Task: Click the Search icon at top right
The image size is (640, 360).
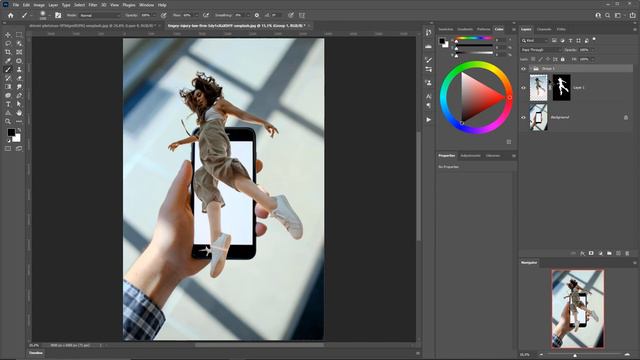Action: click(x=608, y=15)
